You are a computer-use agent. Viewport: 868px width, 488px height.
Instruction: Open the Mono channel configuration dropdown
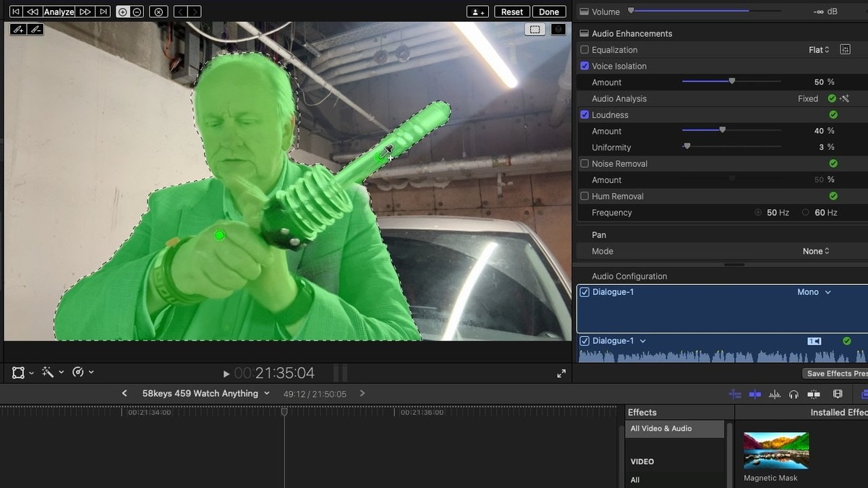pyautogui.click(x=814, y=292)
